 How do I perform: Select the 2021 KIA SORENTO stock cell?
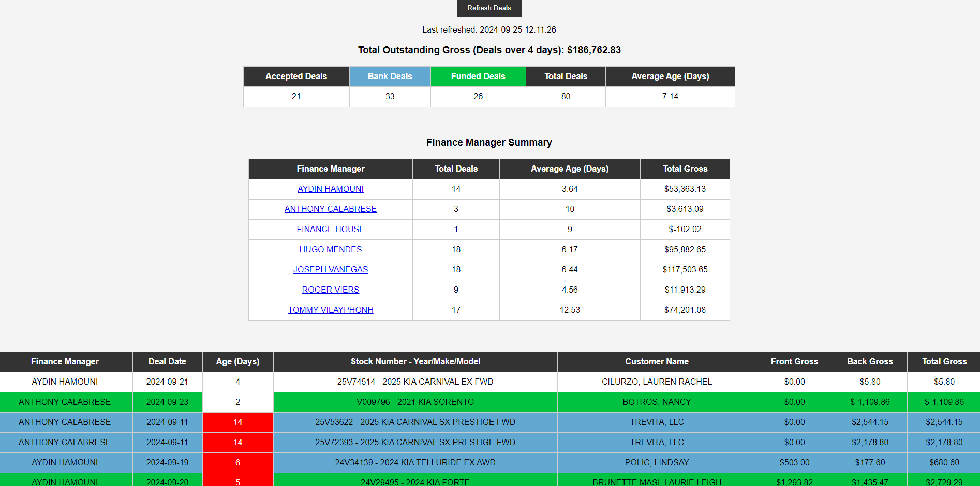(x=415, y=402)
